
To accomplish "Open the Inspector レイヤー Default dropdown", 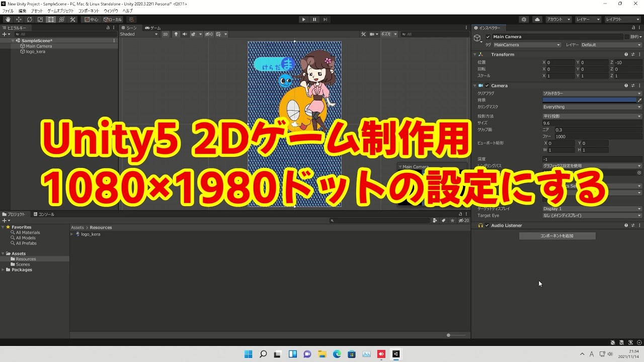I will (x=611, y=45).
